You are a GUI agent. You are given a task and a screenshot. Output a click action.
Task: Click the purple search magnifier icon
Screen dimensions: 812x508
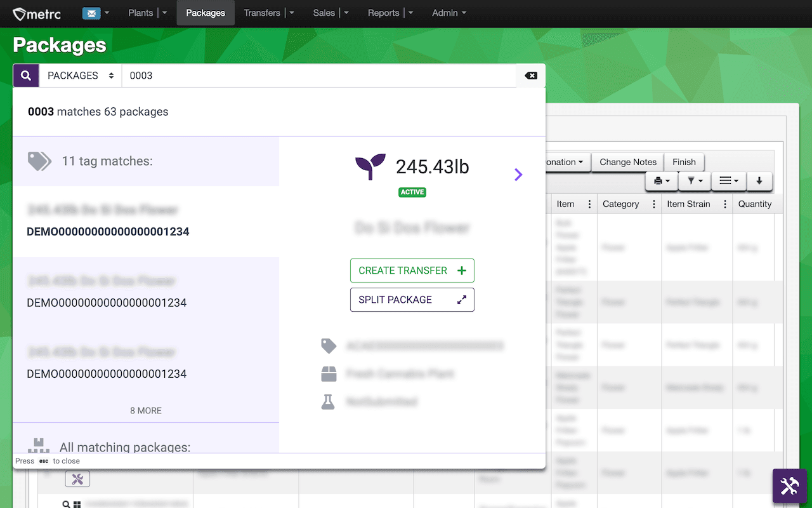pos(26,76)
